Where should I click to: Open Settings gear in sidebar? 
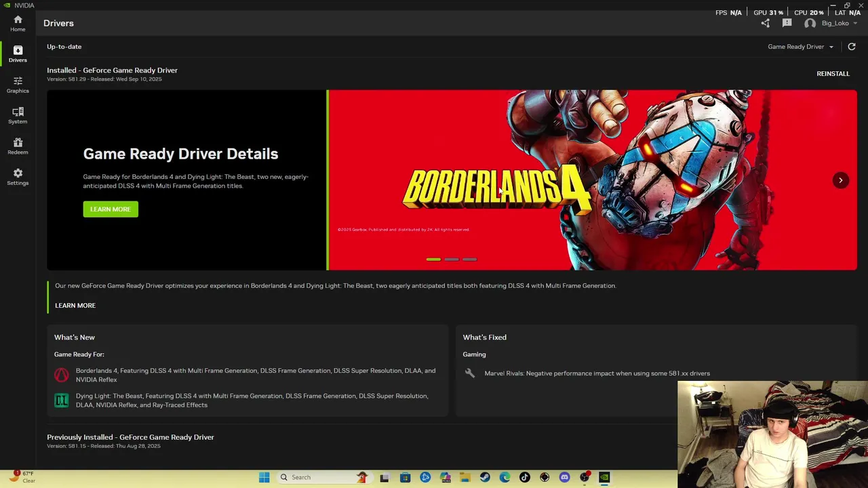pos(18,177)
